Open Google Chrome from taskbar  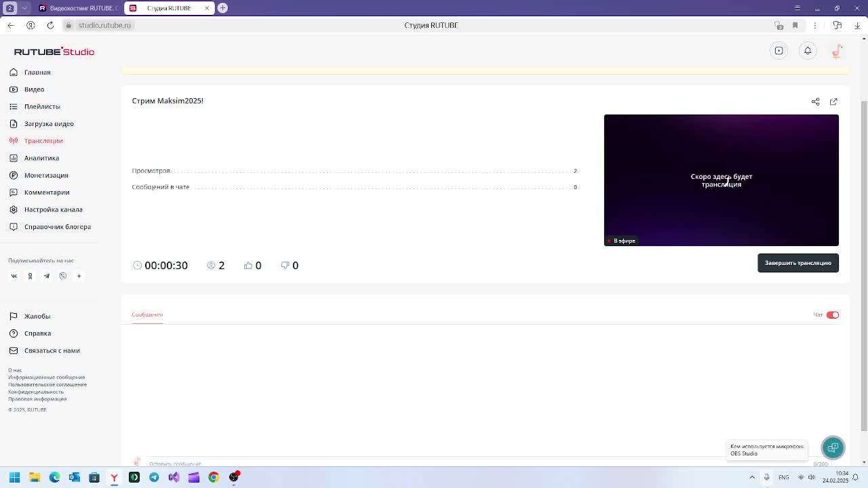pos(214,477)
